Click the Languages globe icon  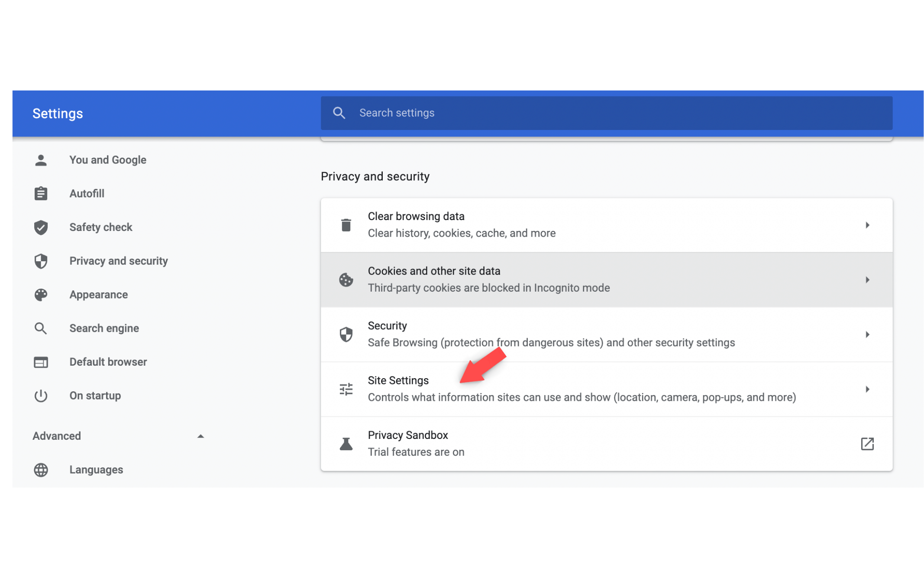41,470
